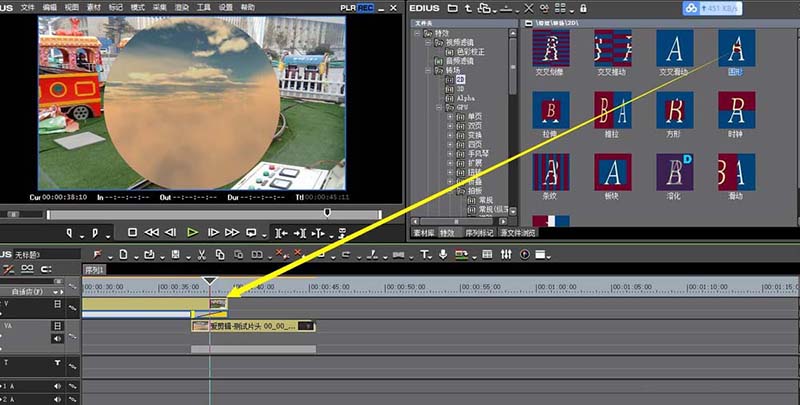Click the Loop playback icon
Screen dimensions: 800x405
[x=251, y=233]
